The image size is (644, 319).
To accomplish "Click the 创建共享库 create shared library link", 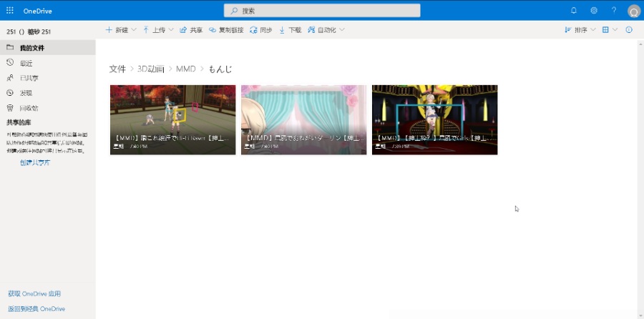I will point(35,162).
